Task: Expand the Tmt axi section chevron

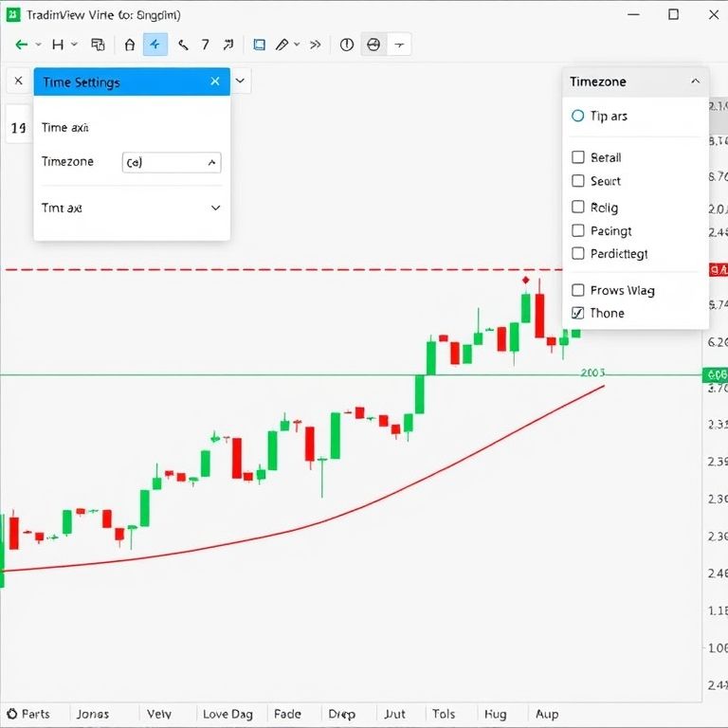Action: (x=215, y=208)
